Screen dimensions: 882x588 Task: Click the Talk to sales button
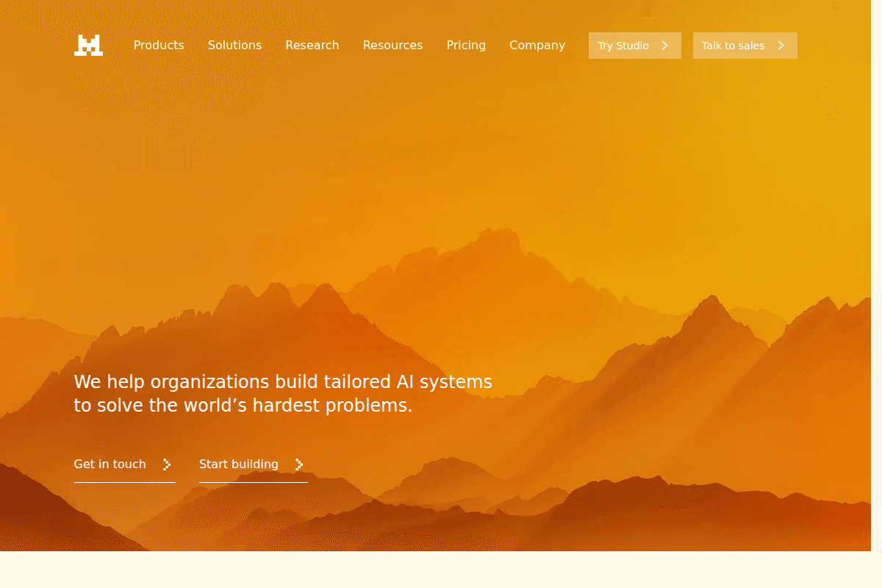745,45
